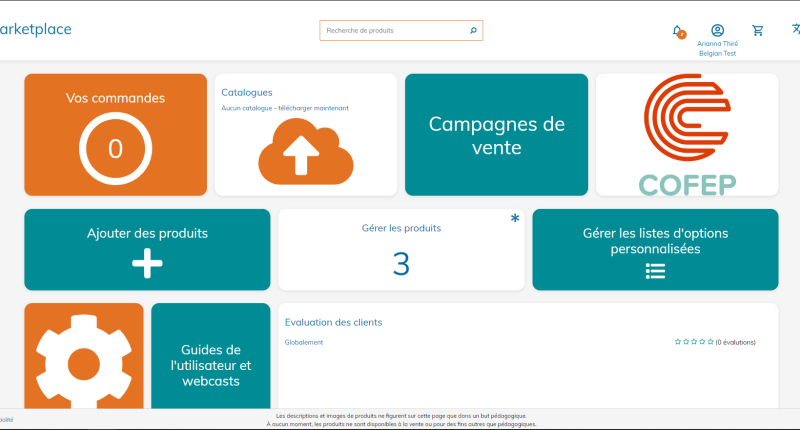Image resolution: width=800 pixels, height=430 pixels.
Task: Click the Globalement label
Action: (x=304, y=342)
